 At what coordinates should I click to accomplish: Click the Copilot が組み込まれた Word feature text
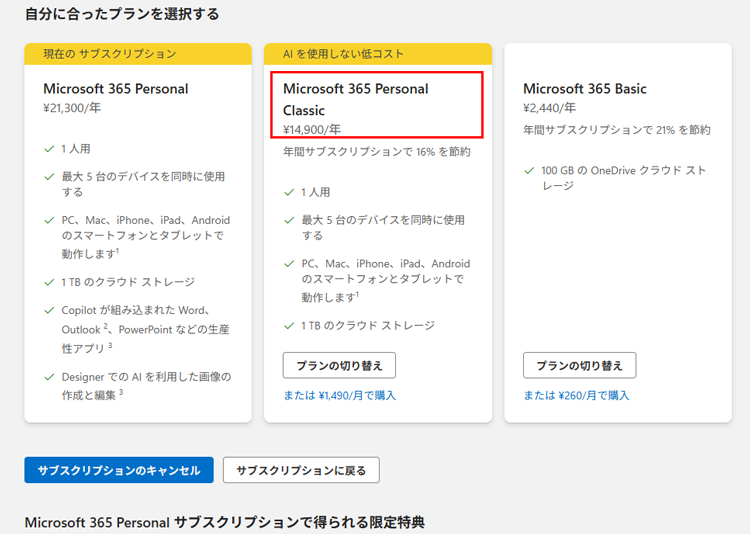[x=145, y=329]
